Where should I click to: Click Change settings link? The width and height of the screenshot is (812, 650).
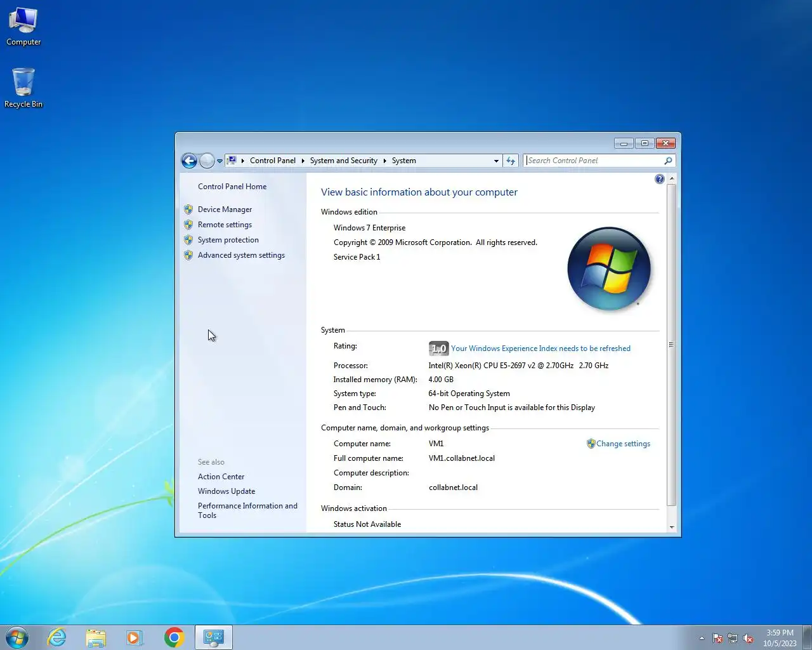point(623,444)
